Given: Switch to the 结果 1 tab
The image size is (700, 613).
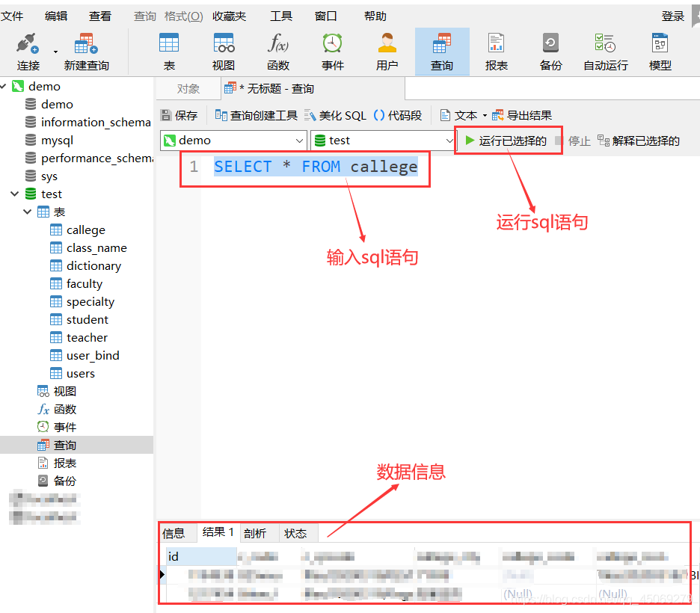Looking at the screenshot, I should point(216,533).
